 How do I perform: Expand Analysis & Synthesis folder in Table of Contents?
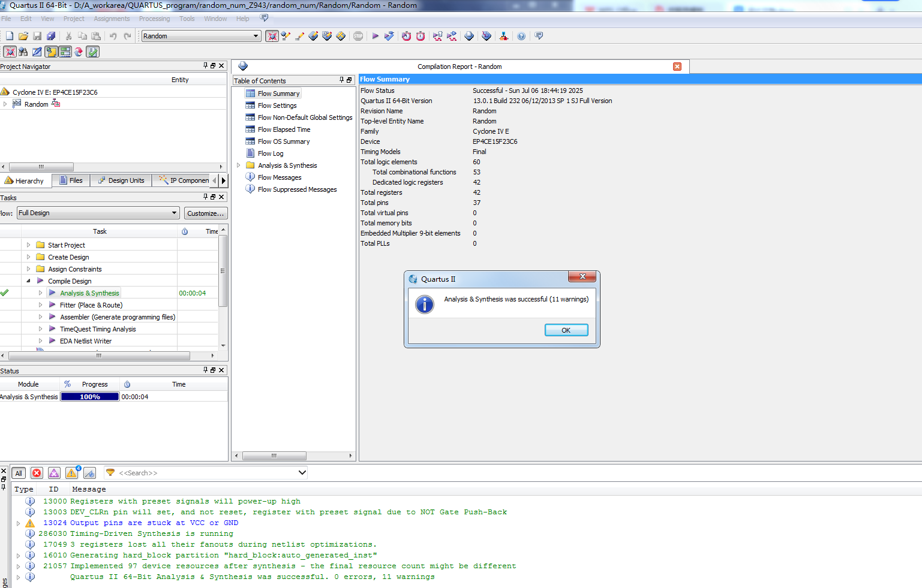tap(238, 165)
